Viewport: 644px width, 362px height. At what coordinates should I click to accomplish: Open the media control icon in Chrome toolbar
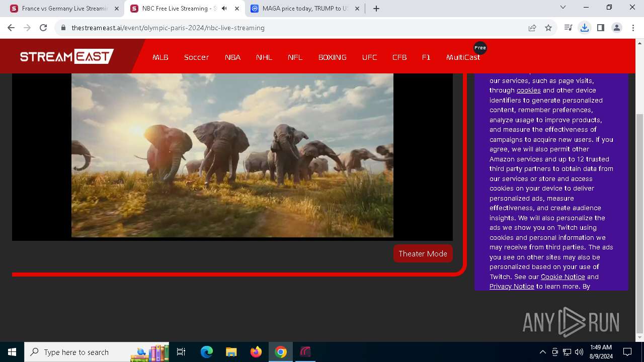569,28
